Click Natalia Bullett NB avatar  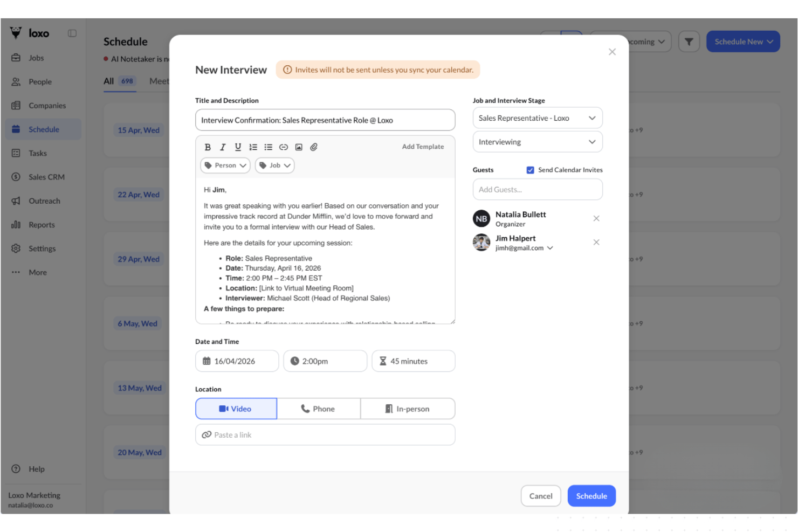pos(481,219)
